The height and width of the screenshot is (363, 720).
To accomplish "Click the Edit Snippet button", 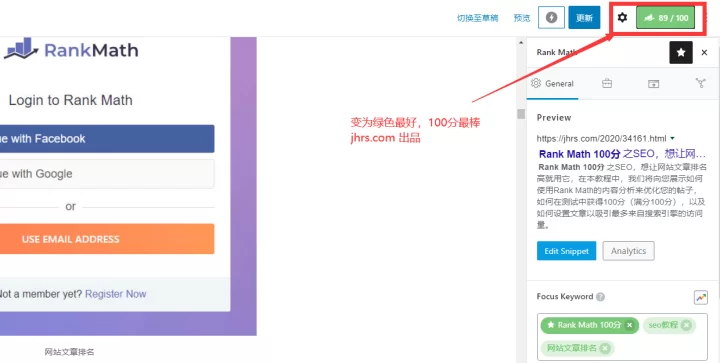I will (x=567, y=251).
